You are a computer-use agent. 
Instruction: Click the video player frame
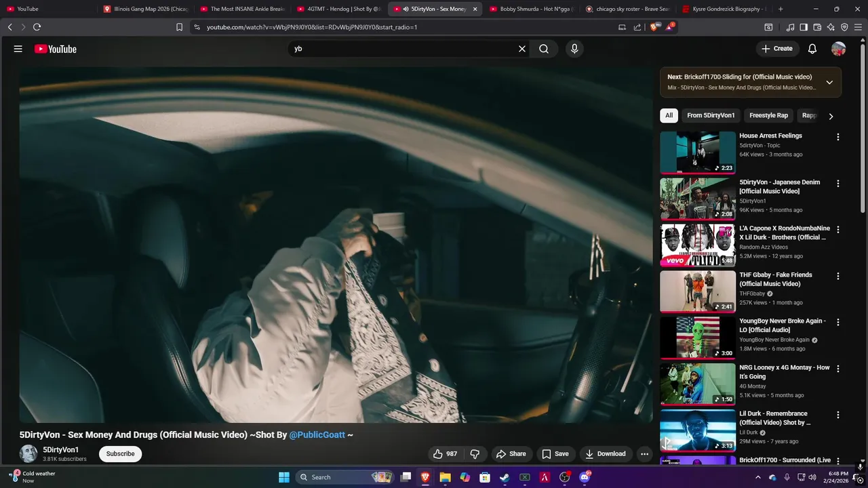[336, 245]
